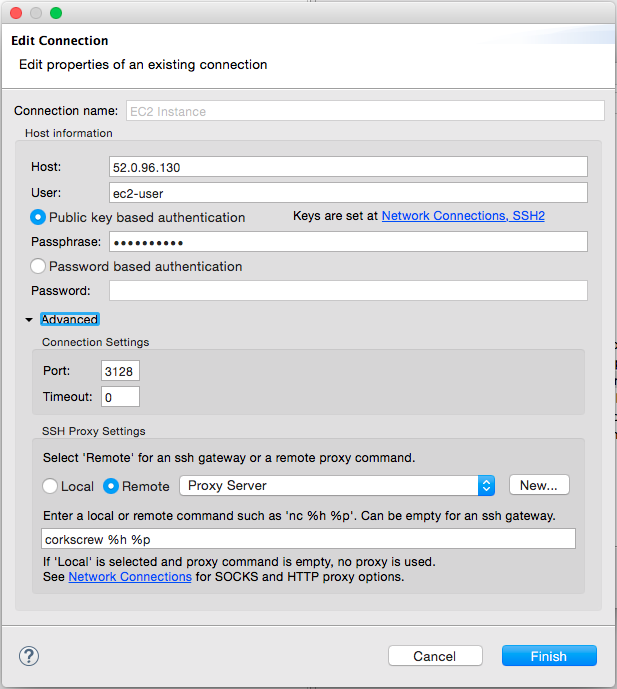The height and width of the screenshot is (689, 617).
Task: Click into the Host field
Action: click(348, 167)
